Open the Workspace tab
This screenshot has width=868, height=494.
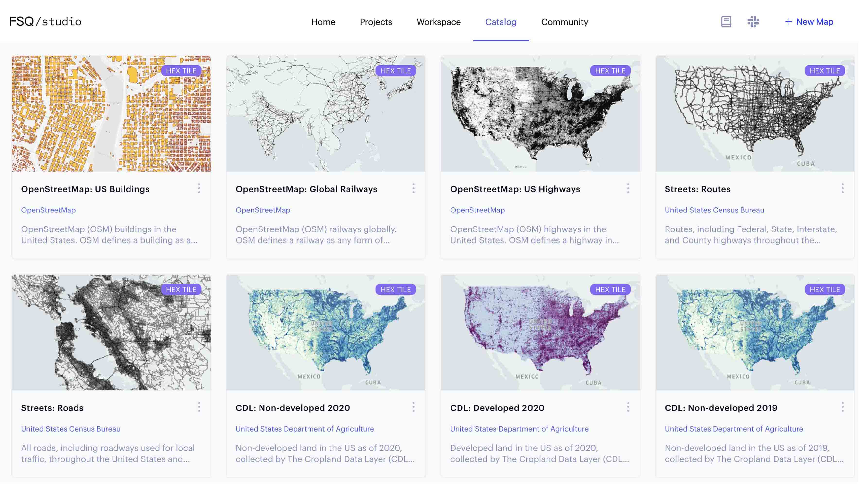(x=438, y=22)
